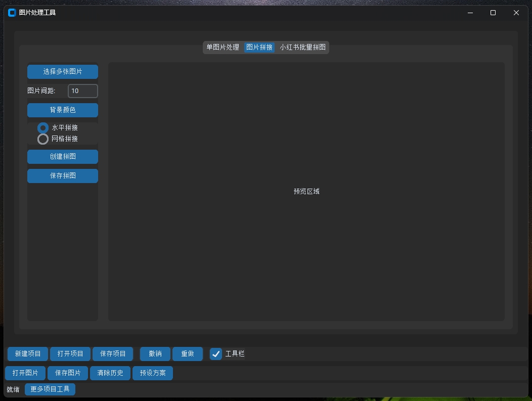Screen dimensions: 532x401
Task: Close the 图片处理工具 window
Action: click(x=516, y=13)
